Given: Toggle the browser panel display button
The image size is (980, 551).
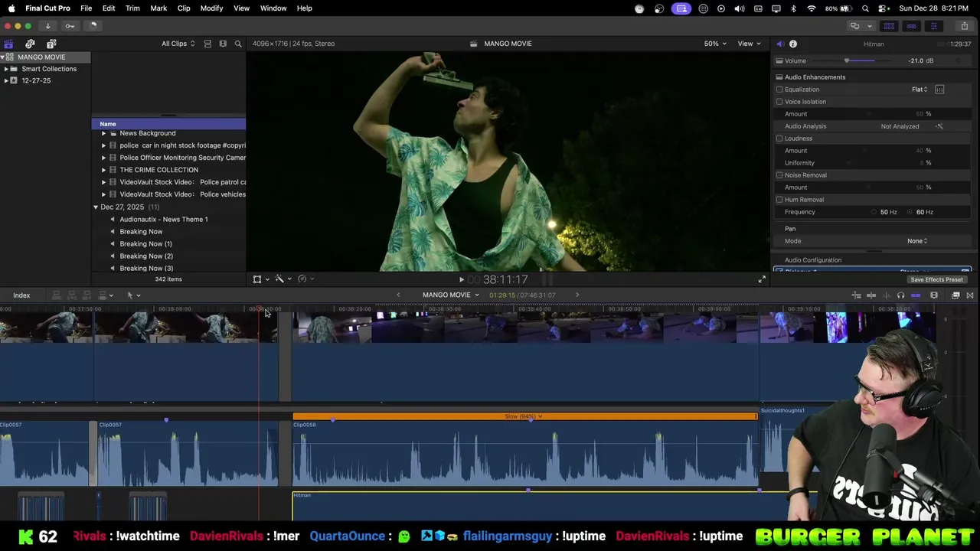Looking at the screenshot, I should pyautogui.click(x=889, y=26).
